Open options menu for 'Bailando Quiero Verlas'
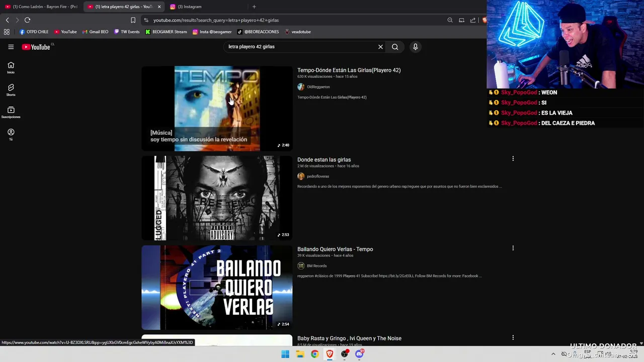644x362 pixels. pyautogui.click(x=513, y=248)
